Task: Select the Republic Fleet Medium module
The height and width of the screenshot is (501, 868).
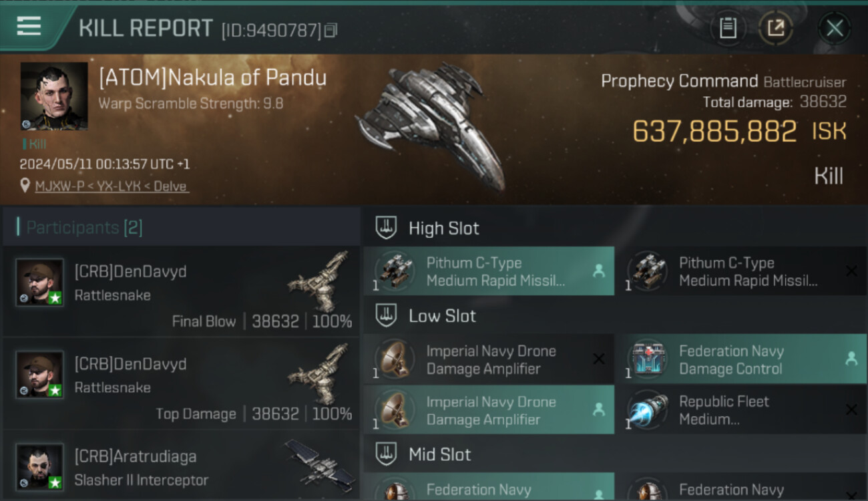Action: 741,410
